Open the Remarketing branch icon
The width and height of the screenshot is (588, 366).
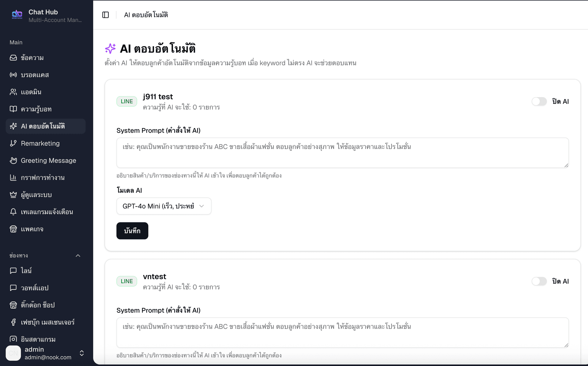tap(13, 143)
